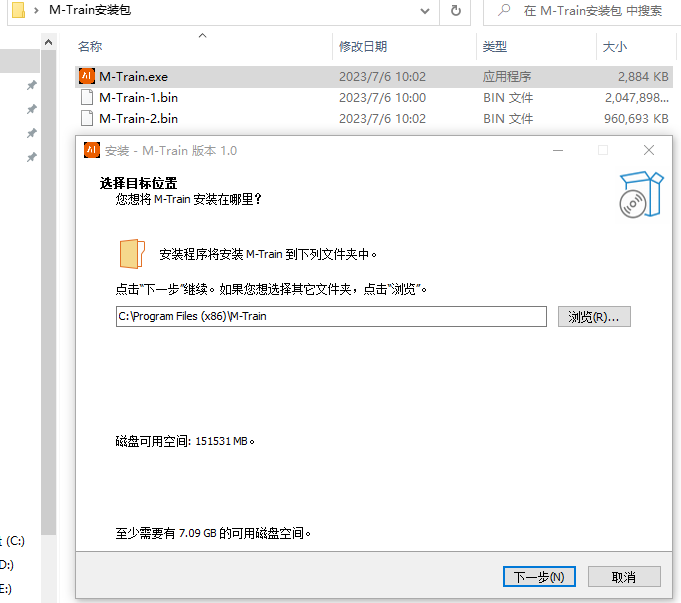Click the third pin icon in sidebar
The height and width of the screenshot is (603, 681).
pos(32,133)
